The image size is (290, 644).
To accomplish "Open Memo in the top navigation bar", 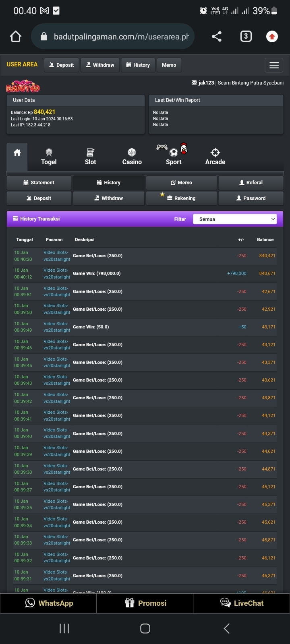I will [169, 65].
